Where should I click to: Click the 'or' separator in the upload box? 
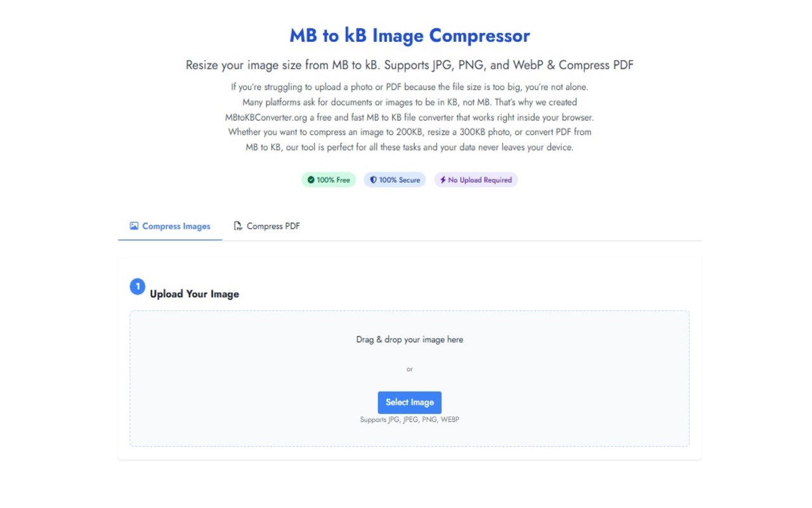pyautogui.click(x=410, y=369)
